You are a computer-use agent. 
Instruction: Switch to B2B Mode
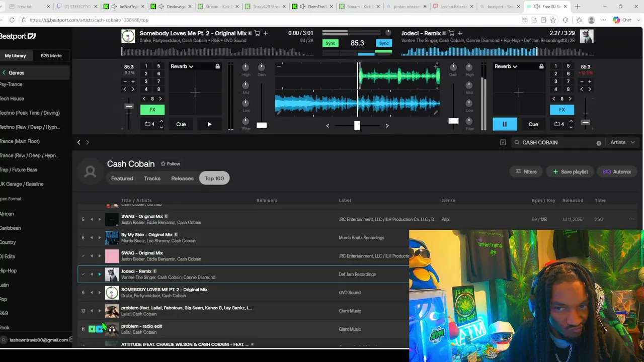click(x=51, y=56)
